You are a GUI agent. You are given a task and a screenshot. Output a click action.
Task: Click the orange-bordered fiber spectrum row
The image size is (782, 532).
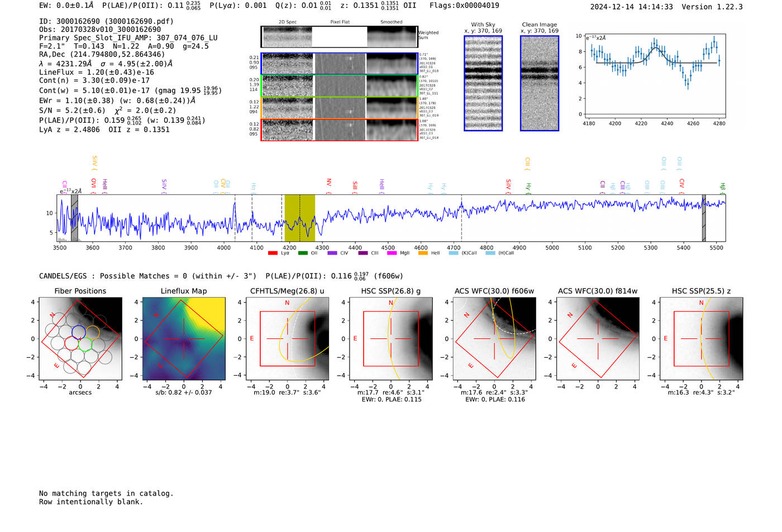coord(340,108)
